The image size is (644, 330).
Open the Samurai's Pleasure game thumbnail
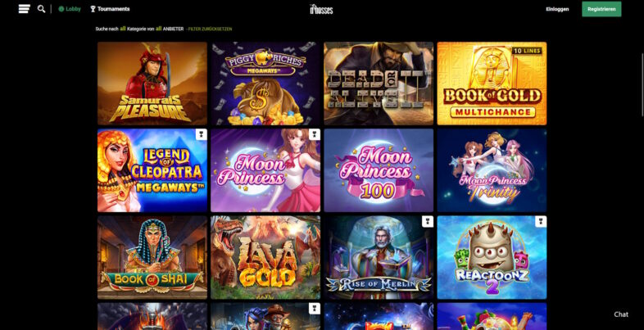click(152, 84)
